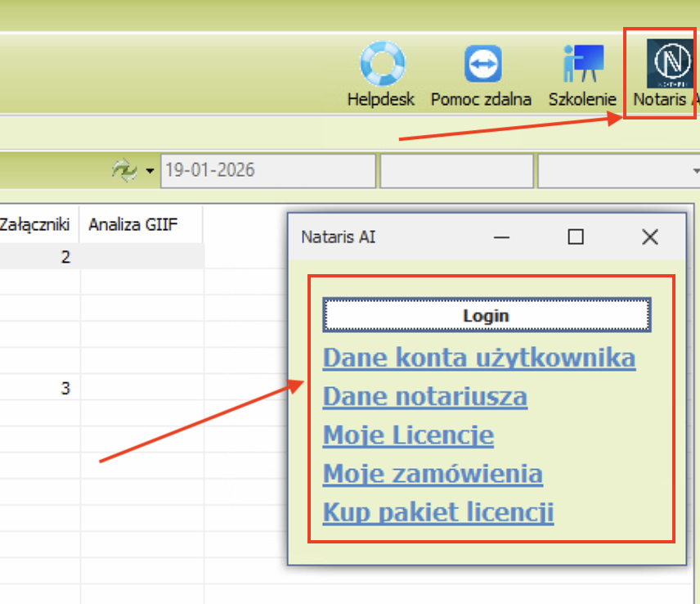This screenshot has width=700, height=604.
Task: Click the green refresh arrows icon
Action: [x=125, y=170]
